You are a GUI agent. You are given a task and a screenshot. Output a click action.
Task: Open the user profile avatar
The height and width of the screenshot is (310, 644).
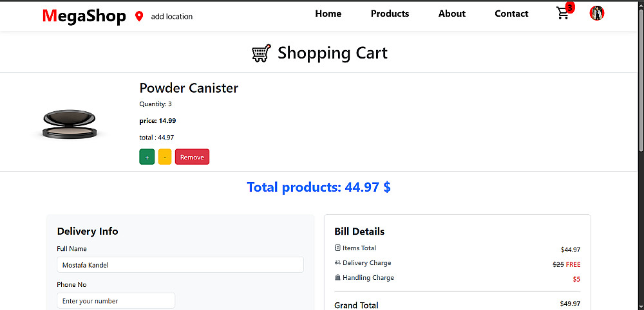click(x=597, y=13)
